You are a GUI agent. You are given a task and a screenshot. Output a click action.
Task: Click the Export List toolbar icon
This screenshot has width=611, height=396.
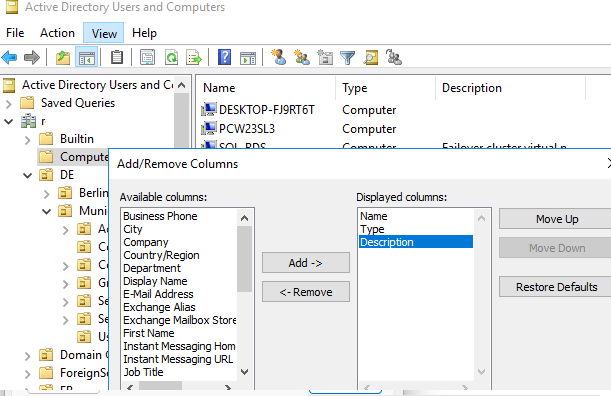tap(194, 58)
